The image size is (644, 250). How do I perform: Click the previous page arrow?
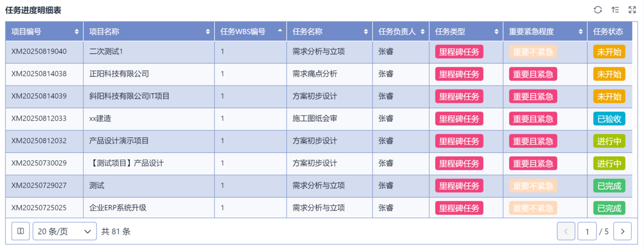(566, 231)
